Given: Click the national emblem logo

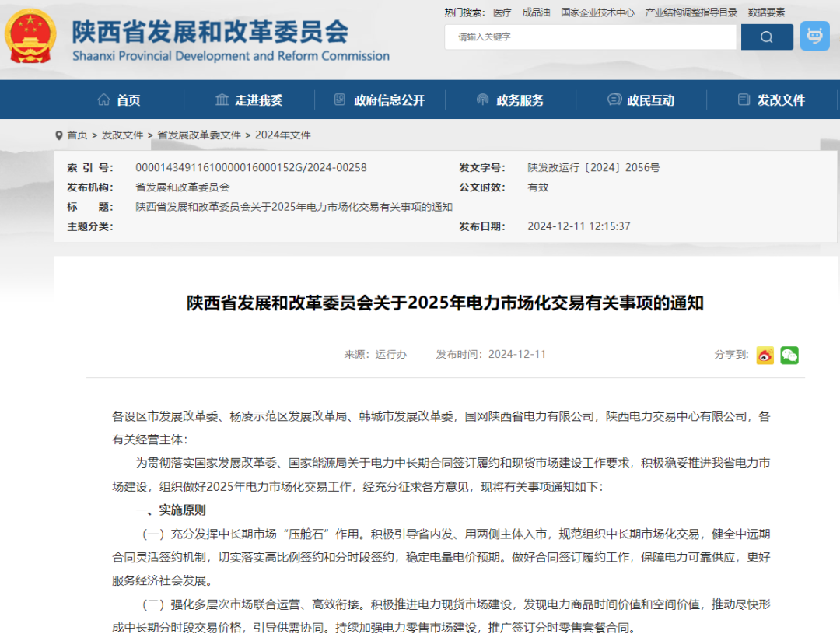Looking at the screenshot, I should click(x=30, y=37).
